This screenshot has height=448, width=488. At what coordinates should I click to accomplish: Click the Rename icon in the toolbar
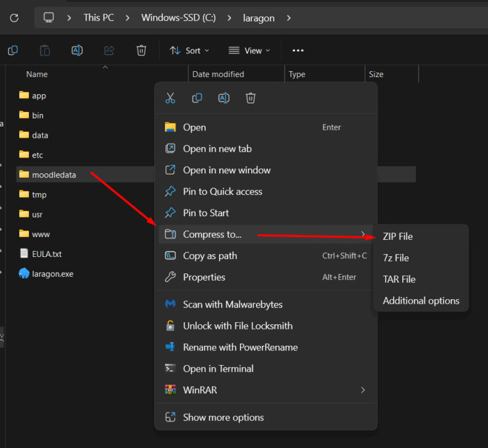pos(77,50)
